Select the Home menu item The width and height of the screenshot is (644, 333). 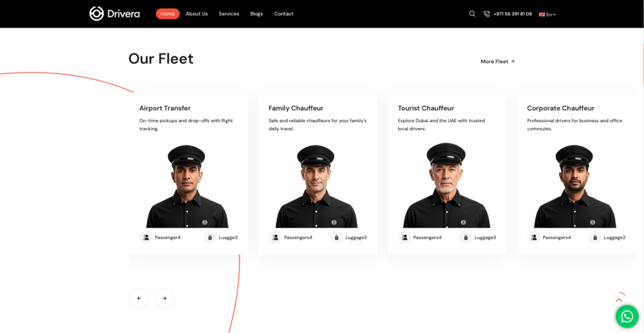167,14
